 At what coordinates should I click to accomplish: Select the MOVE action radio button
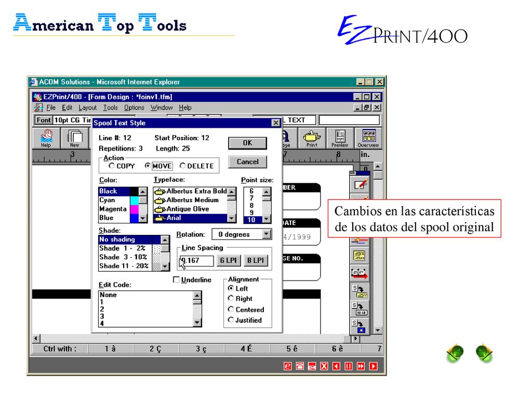point(147,166)
